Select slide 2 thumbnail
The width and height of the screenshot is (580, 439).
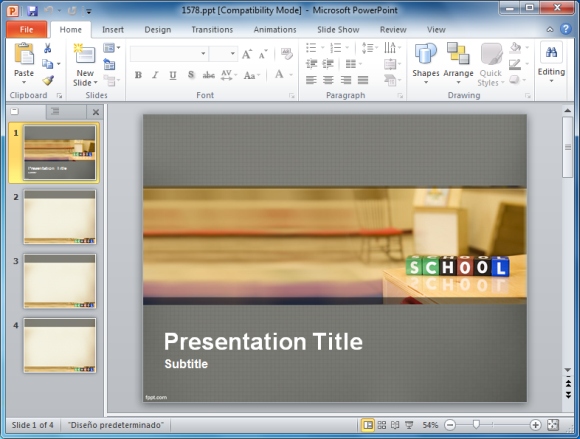click(60, 217)
